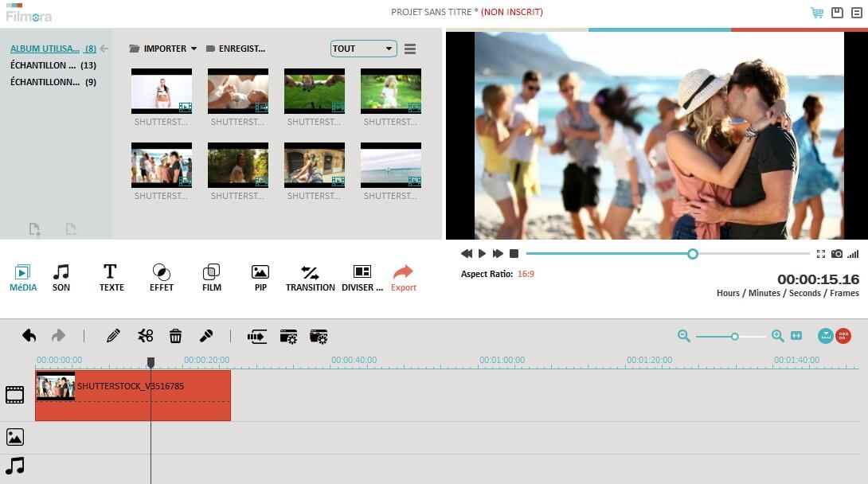Toggle the audio level indicator icon
Image resolution: width=868 pixels, height=484 pixels.
pos(854,253)
